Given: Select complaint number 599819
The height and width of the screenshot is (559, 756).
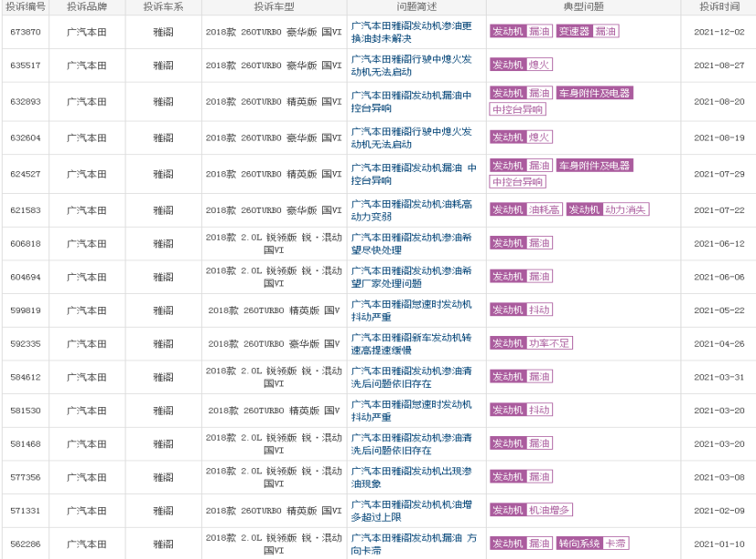Looking at the screenshot, I should [x=25, y=310].
